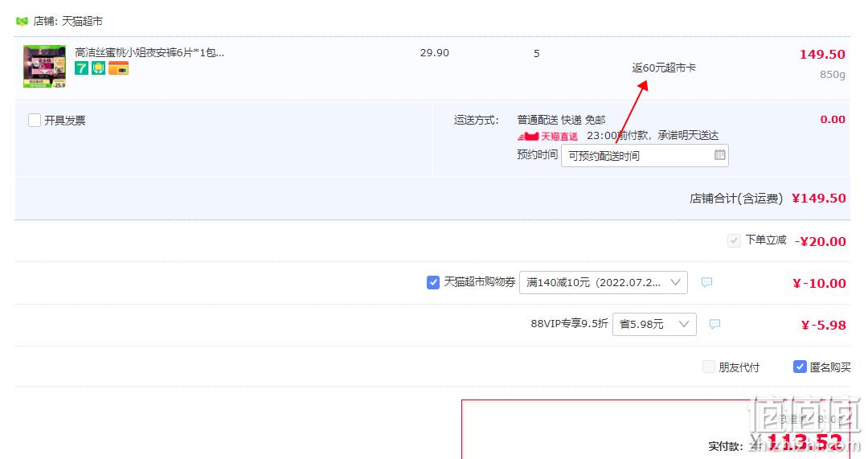Click the store name 天猫超市
The width and height of the screenshot is (868, 459).
[x=82, y=21]
